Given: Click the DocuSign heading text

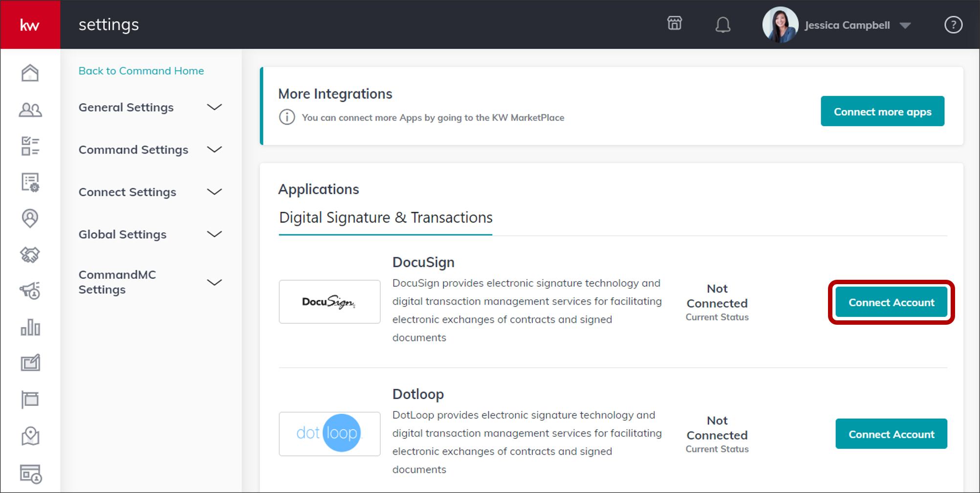Looking at the screenshot, I should point(423,263).
